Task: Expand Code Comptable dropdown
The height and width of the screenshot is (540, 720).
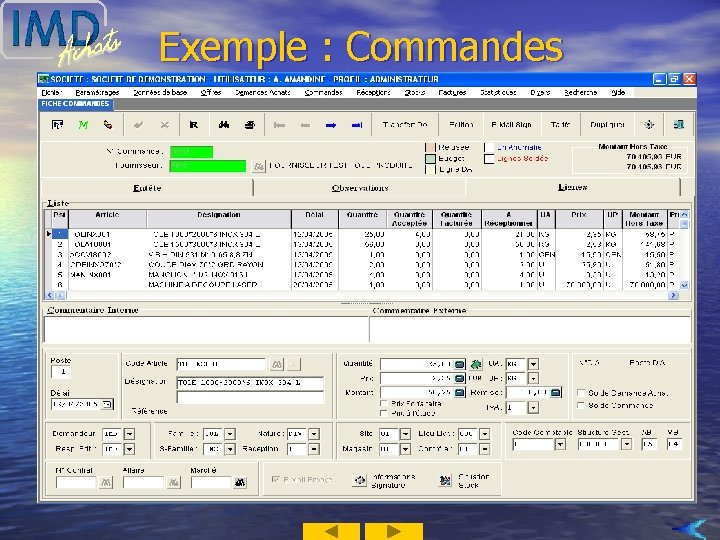Action: click(560, 444)
